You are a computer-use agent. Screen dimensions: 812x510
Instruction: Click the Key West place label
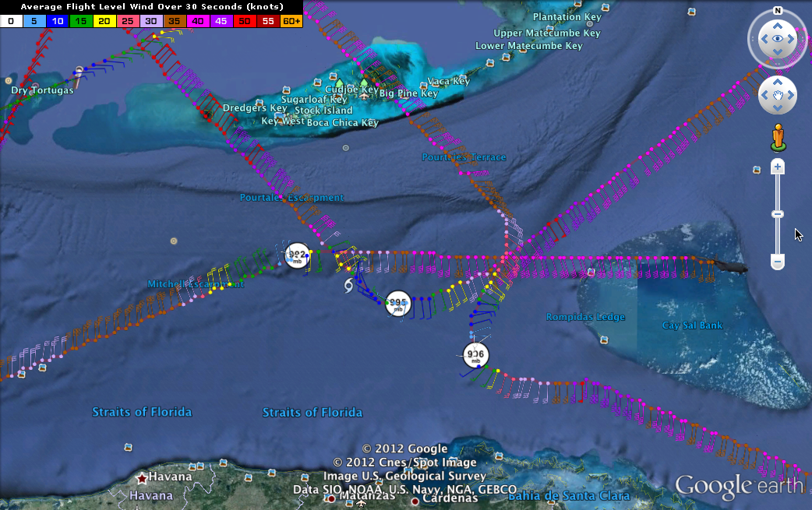[282, 121]
